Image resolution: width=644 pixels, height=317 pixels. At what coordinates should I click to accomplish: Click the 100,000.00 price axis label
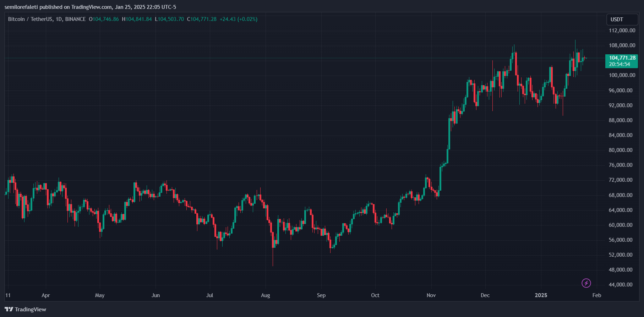622,75
